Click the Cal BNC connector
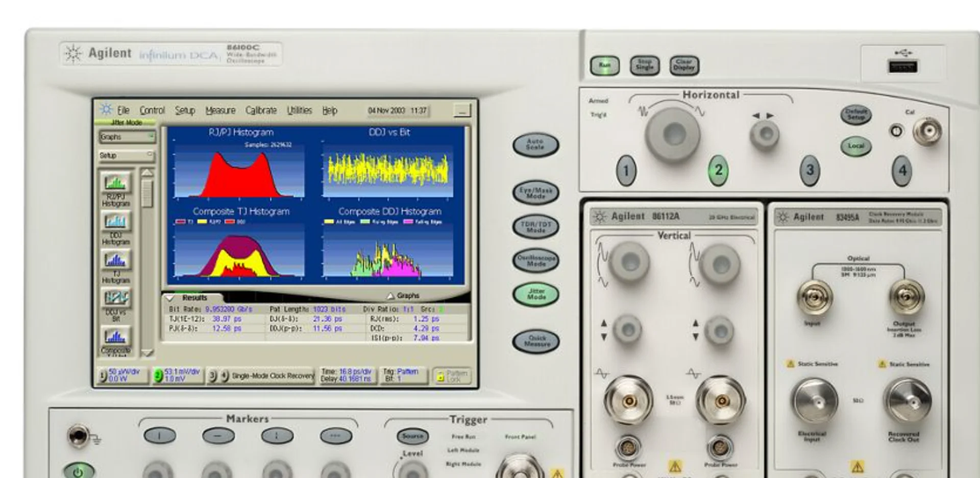The width and height of the screenshot is (980, 478). 927,132
